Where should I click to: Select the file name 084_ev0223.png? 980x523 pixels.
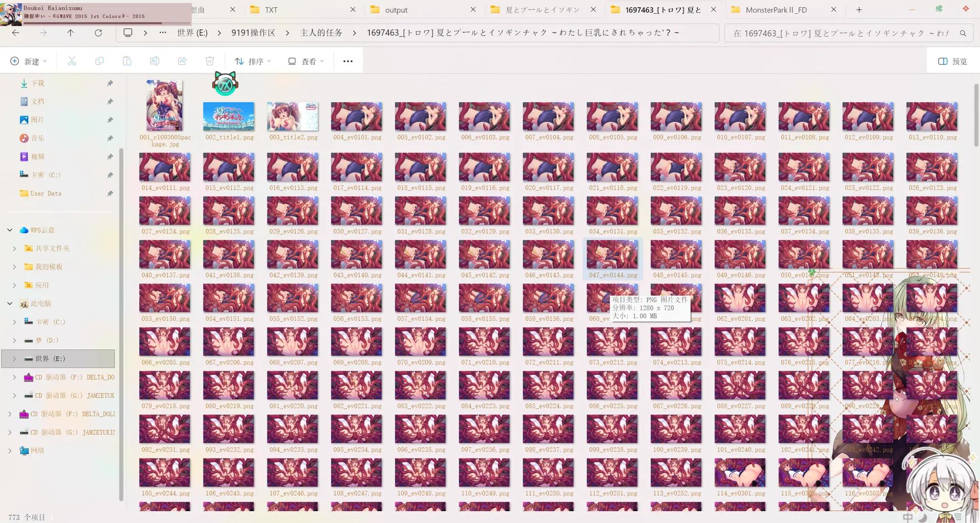[485, 407]
